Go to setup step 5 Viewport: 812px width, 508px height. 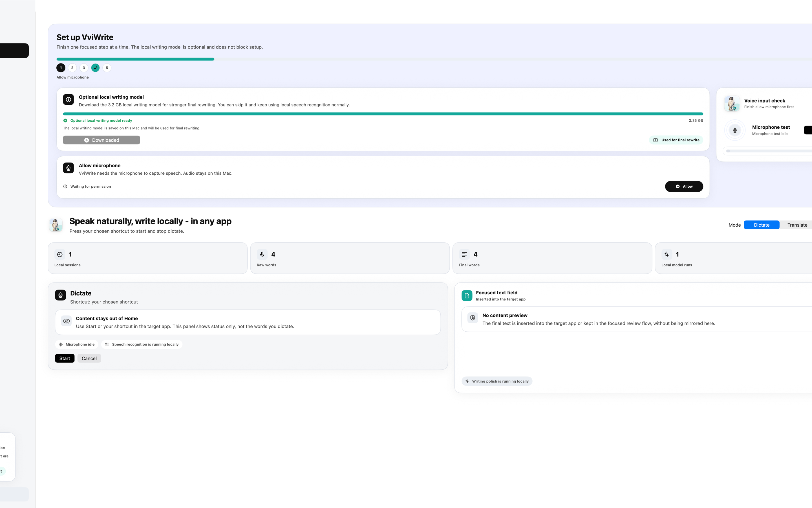[107, 68]
